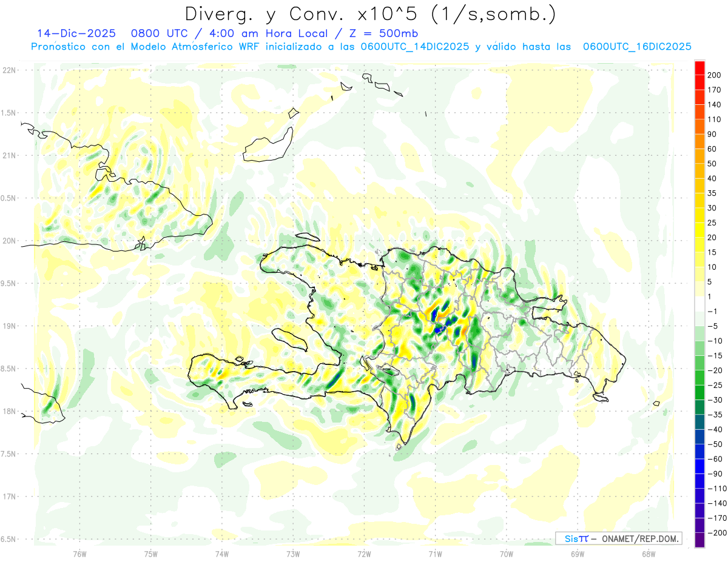Screen dimensions: 728x562
Task: Click the white swatch between 1 and -1
Action: [x=699, y=304]
